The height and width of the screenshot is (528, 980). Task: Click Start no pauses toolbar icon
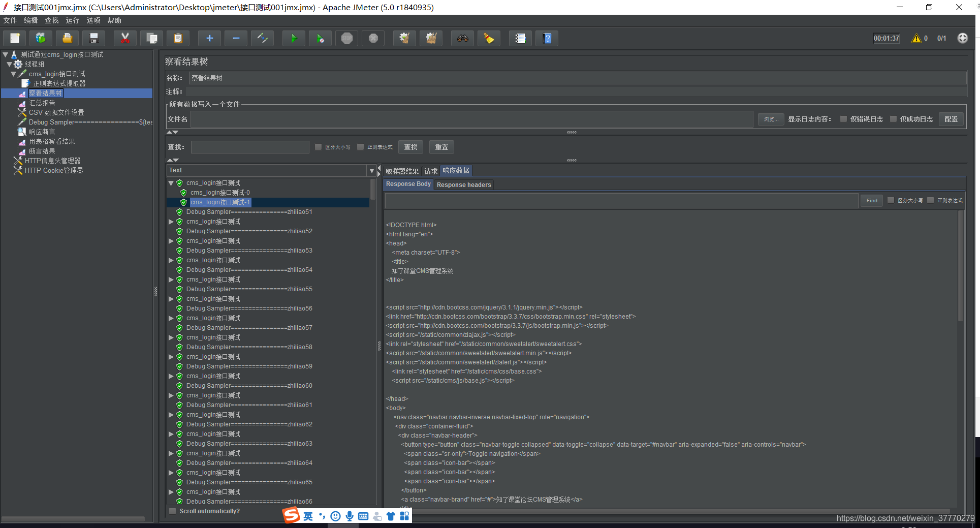point(320,38)
